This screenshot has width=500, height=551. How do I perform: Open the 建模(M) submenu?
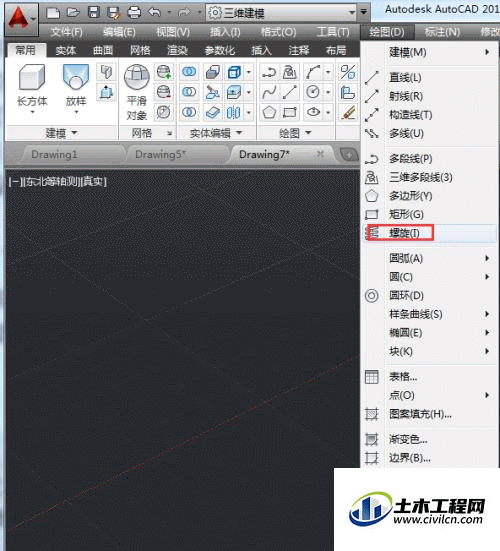point(429,52)
